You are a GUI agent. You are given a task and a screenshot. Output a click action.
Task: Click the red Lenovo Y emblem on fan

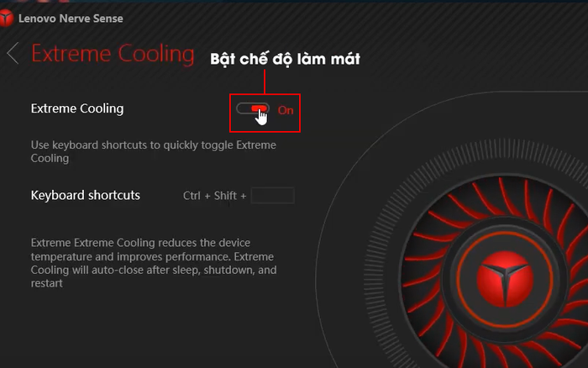point(505,279)
